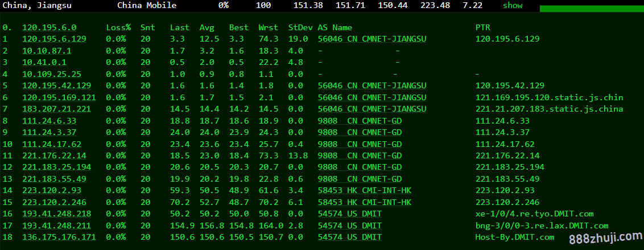This screenshot has height=250, width=644.
Task: Click the "Last" column header
Action: point(180,27)
